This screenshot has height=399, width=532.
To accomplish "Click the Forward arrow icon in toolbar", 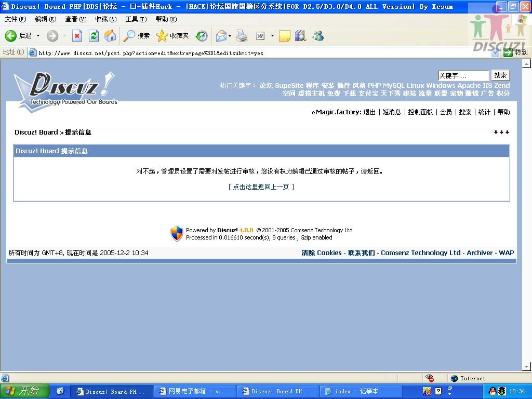I will click(x=52, y=36).
